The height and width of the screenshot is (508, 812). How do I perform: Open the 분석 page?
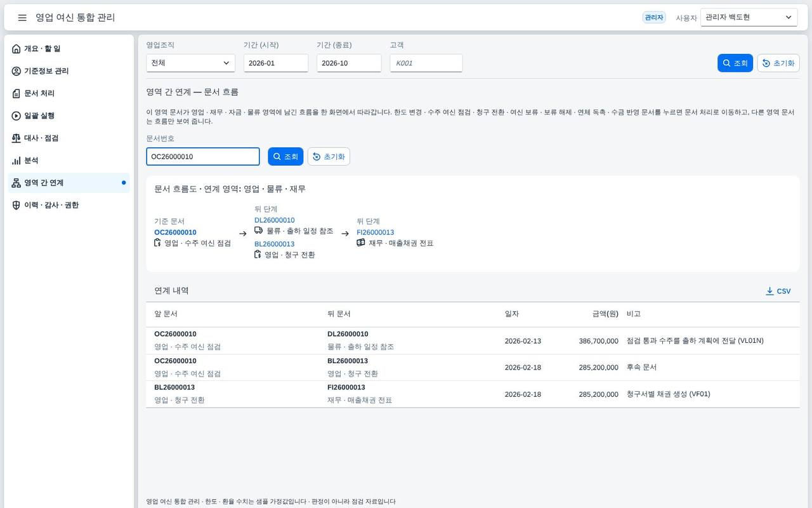click(69, 161)
